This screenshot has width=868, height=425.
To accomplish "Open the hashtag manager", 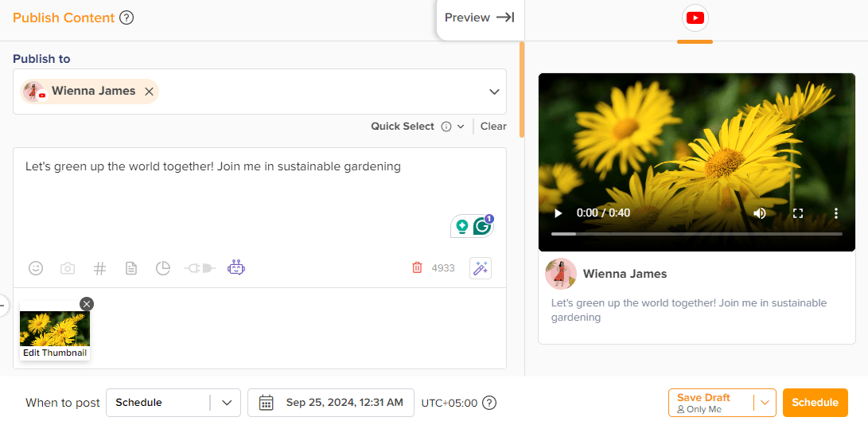I will click(99, 269).
